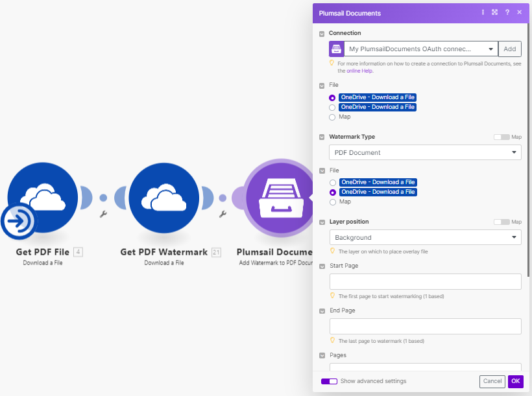Image resolution: width=532 pixels, height=396 pixels.
Task: Select the Plumsail Documents module on canvas
Action: 279,198
